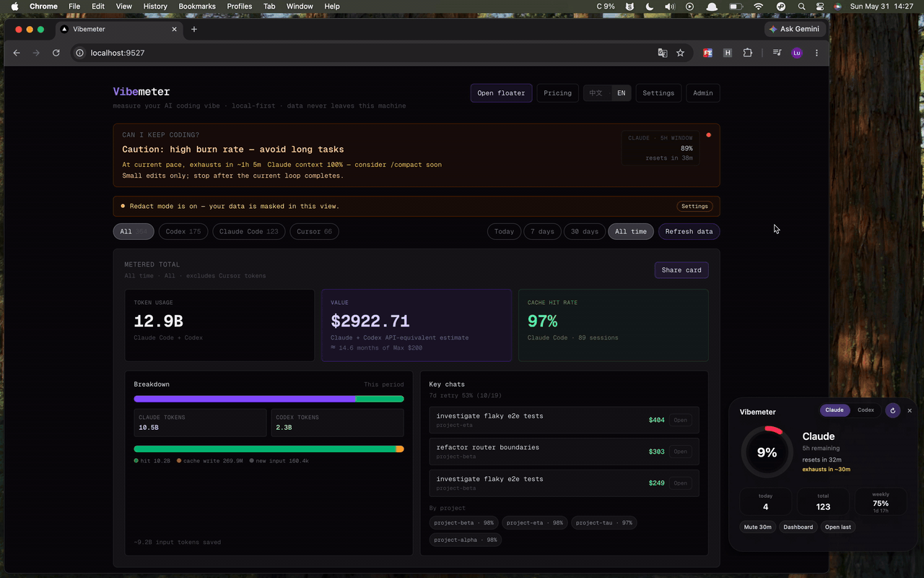
Task: Click the gray H extension icon
Action: tap(728, 53)
